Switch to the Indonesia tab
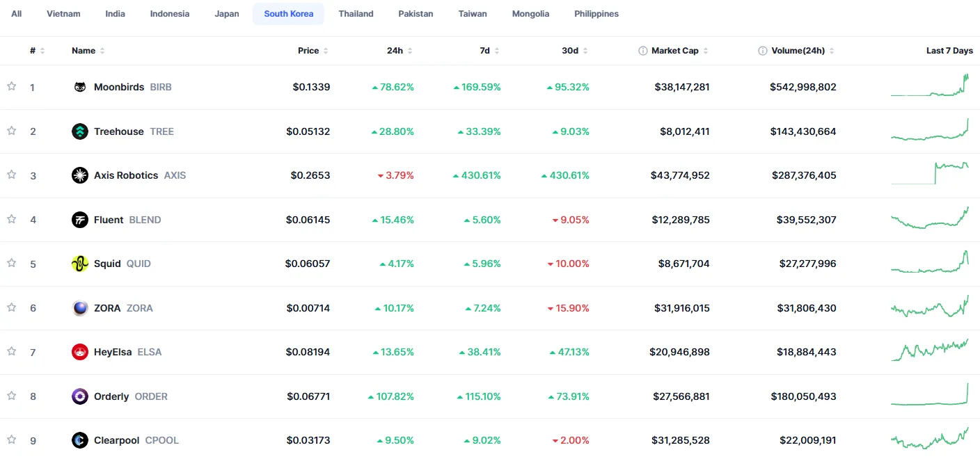980x459 pixels. (170, 14)
